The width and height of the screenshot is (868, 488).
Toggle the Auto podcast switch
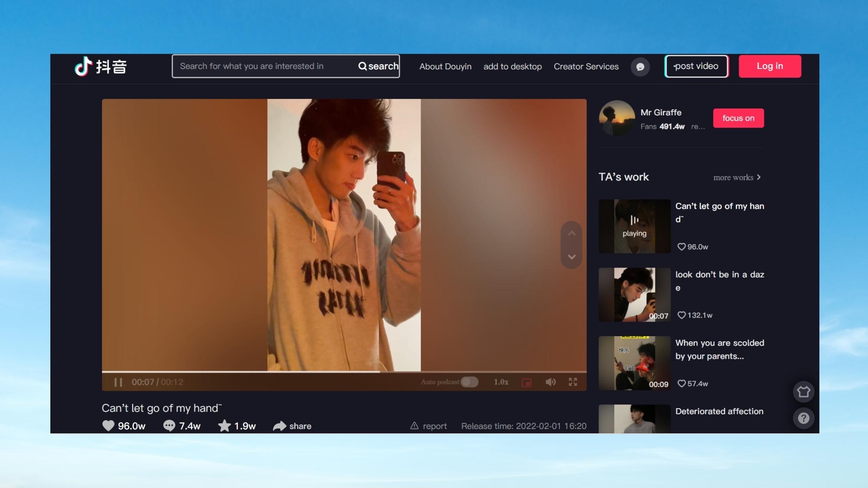(x=470, y=382)
